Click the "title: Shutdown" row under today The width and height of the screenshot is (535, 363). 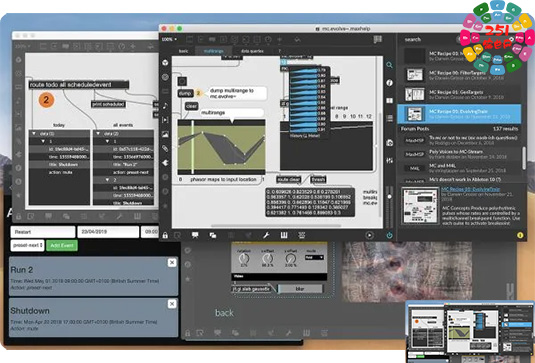60,164
